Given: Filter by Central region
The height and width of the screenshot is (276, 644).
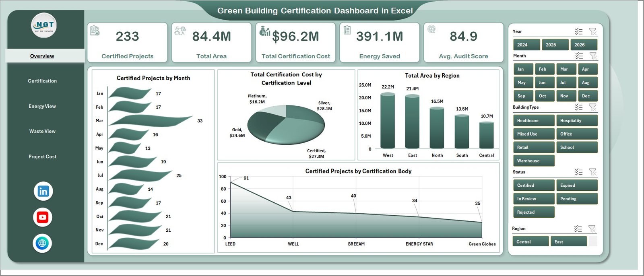Looking at the screenshot, I should tap(530, 241).
